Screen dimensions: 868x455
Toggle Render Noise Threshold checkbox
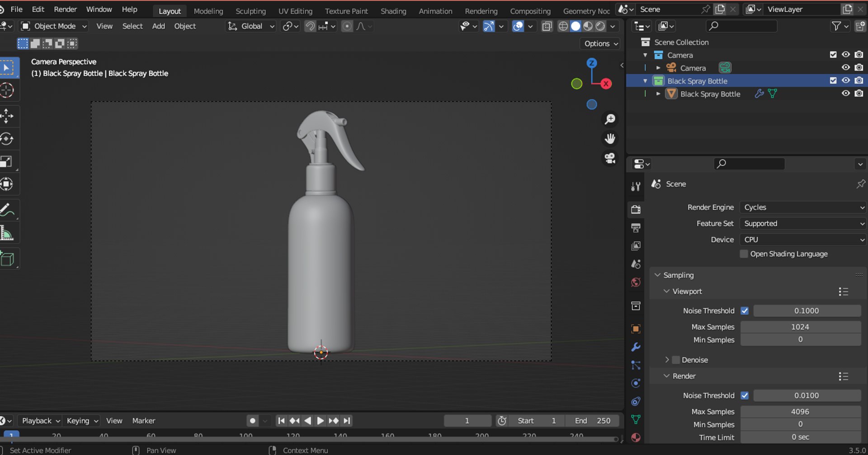pos(745,395)
